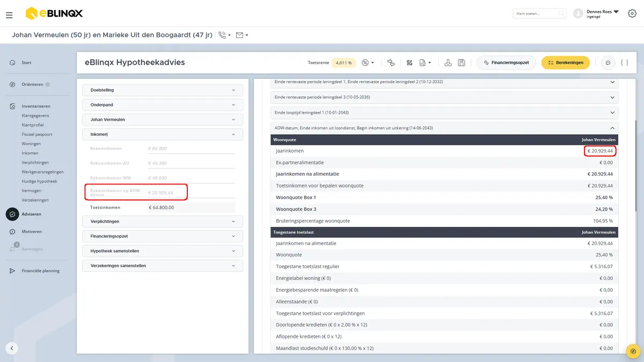Click the Rekeninkomen AO field

pyautogui.click(x=191, y=163)
